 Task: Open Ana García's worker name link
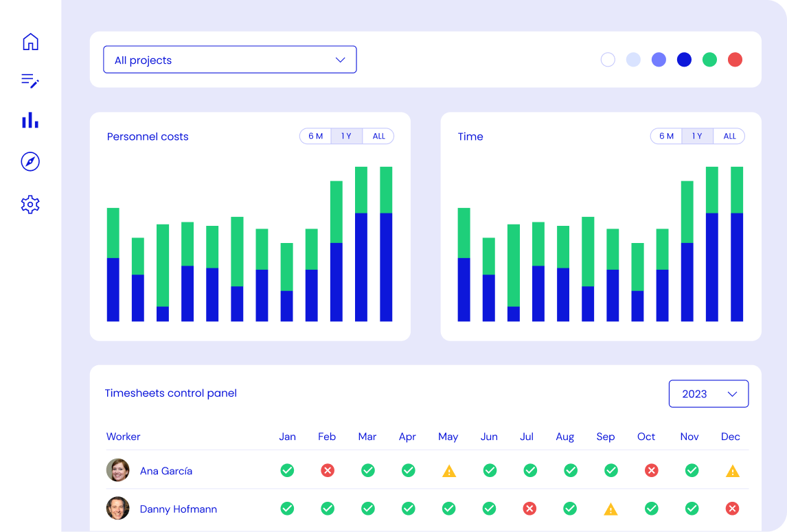coord(166,471)
